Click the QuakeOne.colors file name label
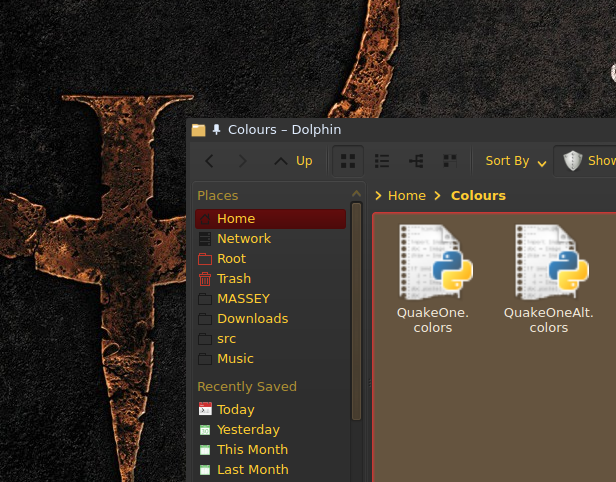Image resolution: width=616 pixels, height=482 pixels. pos(433,320)
